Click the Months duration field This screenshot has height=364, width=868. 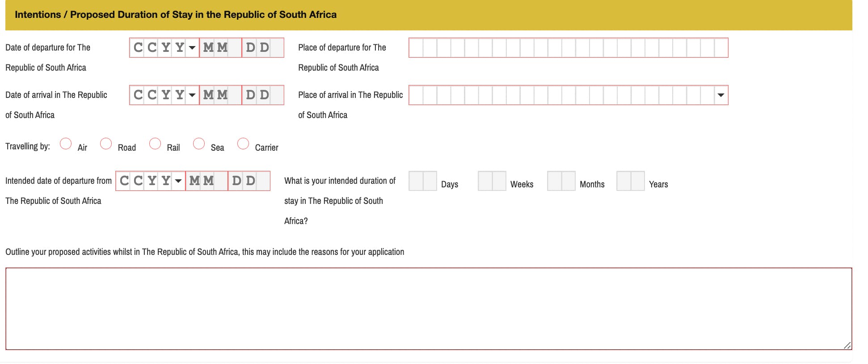[561, 181]
